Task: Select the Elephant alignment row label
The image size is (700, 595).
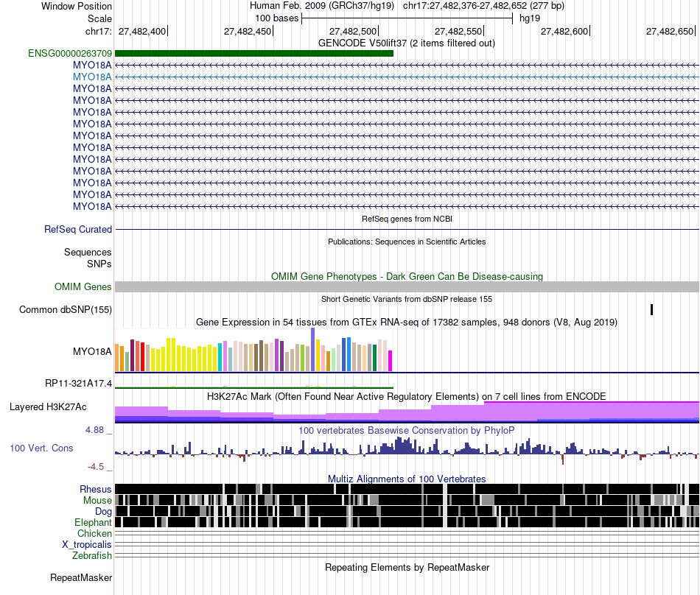Action: coord(93,522)
